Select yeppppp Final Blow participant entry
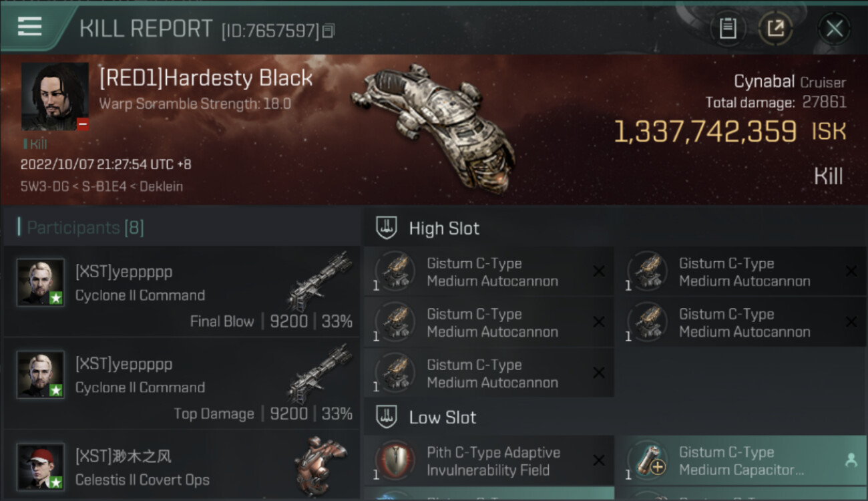Viewport: 868px width, 501px height. (182, 291)
